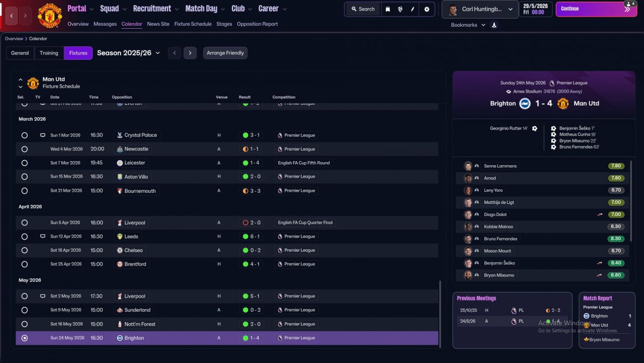
Task: Open the Recruitment dropdown menu
Action: pyautogui.click(x=155, y=9)
